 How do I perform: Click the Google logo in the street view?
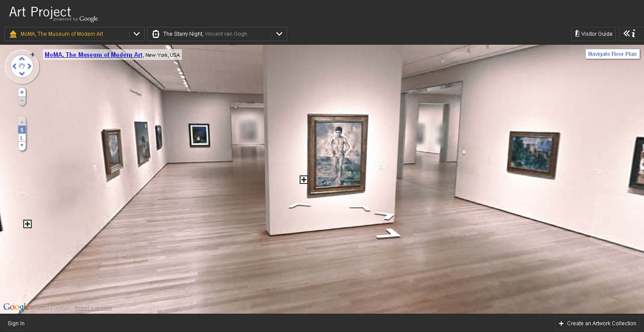(17, 307)
